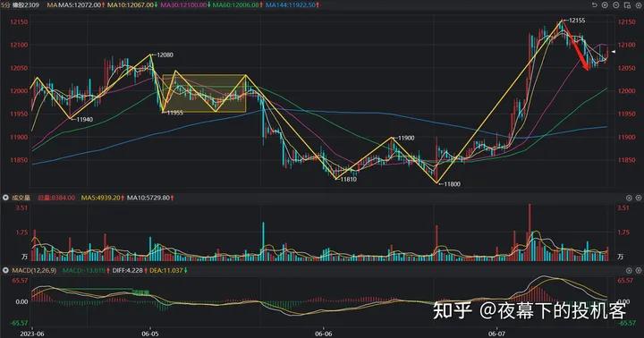644x338 pixels.
Task: Click the 2023-06 date on time axis
Action: click(31, 334)
